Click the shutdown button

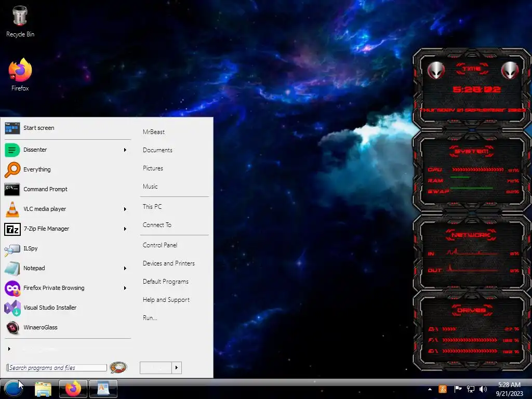(x=156, y=368)
